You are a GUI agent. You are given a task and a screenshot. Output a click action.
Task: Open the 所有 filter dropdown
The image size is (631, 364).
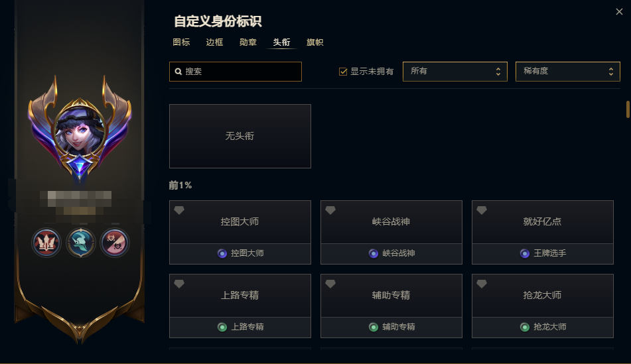click(455, 72)
